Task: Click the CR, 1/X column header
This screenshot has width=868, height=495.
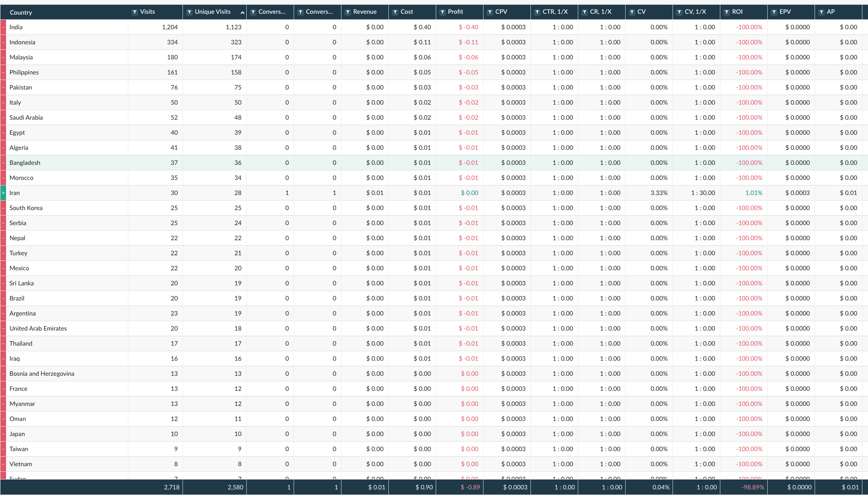Action: pyautogui.click(x=600, y=12)
